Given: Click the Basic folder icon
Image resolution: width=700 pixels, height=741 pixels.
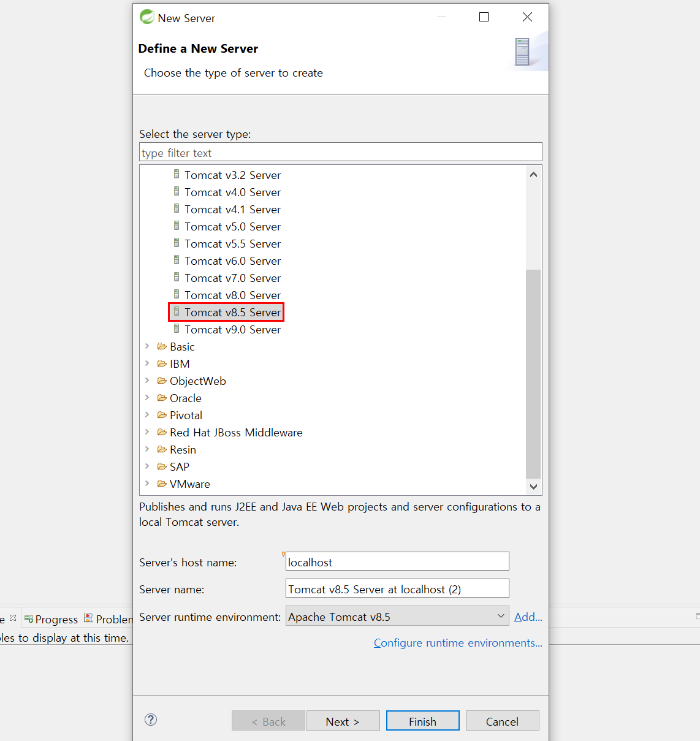Looking at the screenshot, I should (x=162, y=346).
